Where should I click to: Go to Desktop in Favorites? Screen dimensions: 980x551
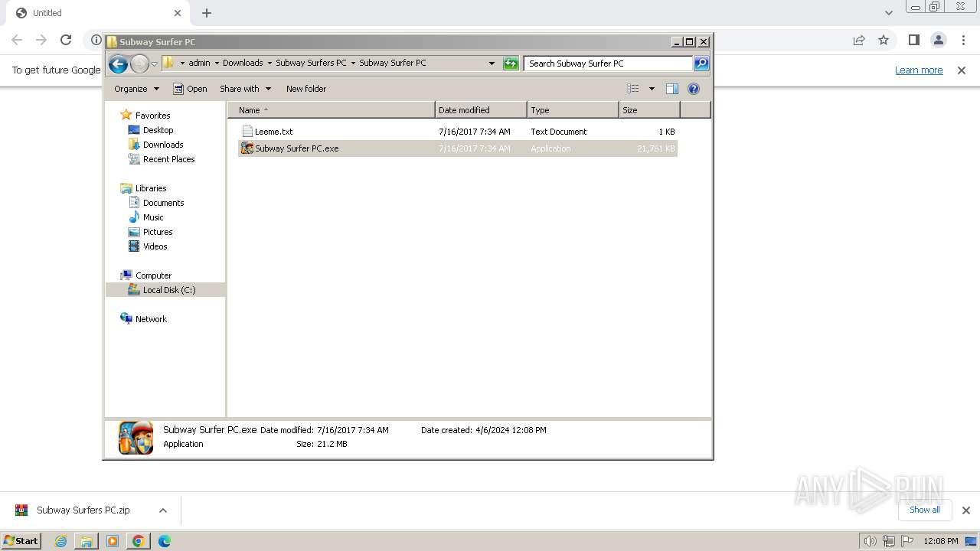[158, 130]
